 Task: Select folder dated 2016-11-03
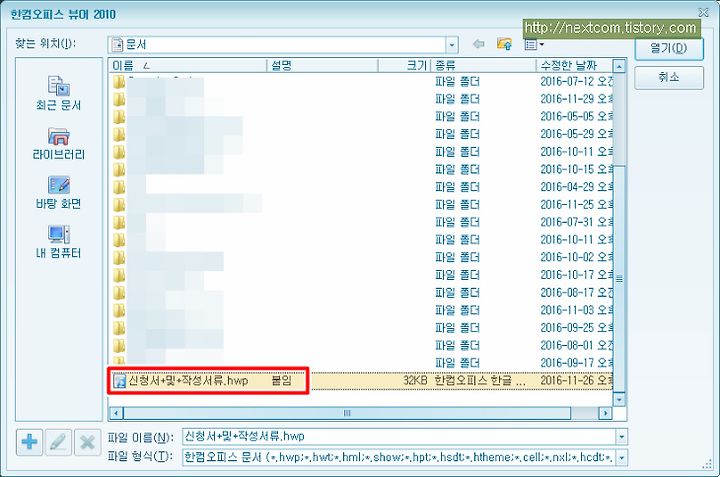(x=361, y=310)
